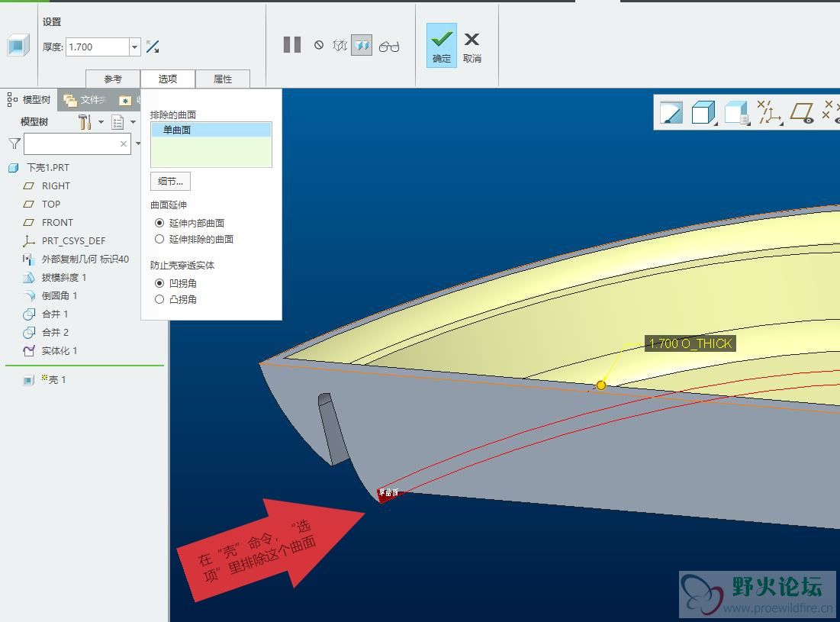Clear the tree search with X
Image resolution: width=840 pixels, height=622 pixels.
coord(124,143)
